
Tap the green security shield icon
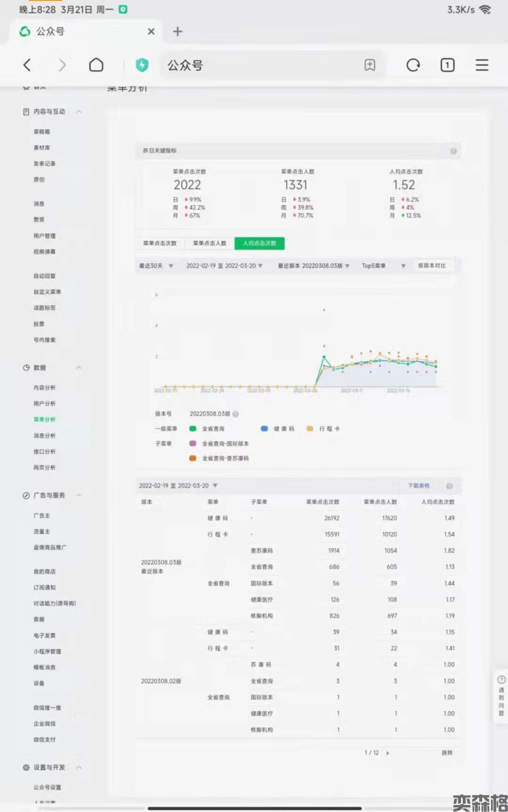click(142, 65)
